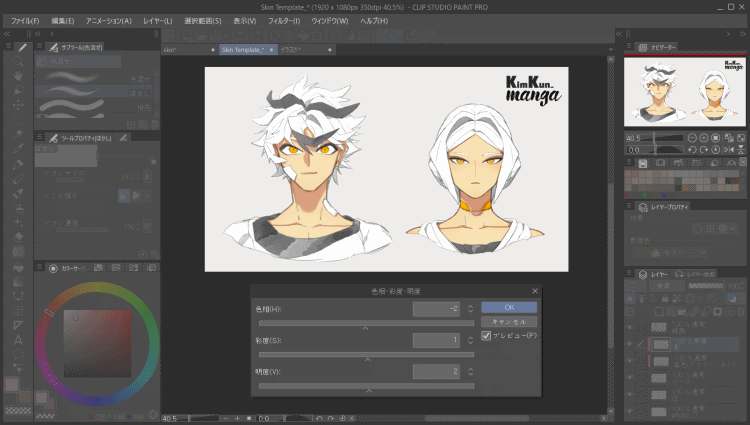
Task: Open the layer blending mode dropdown
Action: pyautogui.click(x=667, y=286)
